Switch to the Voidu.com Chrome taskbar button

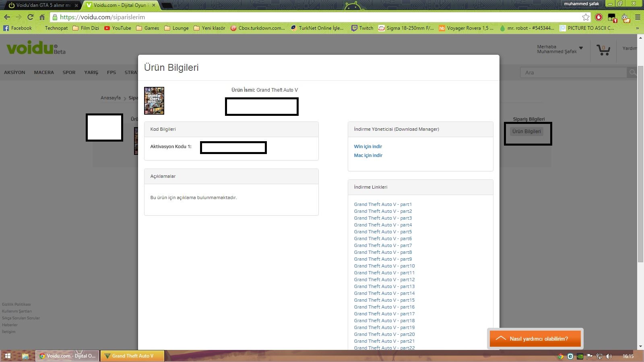tap(67, 356)
